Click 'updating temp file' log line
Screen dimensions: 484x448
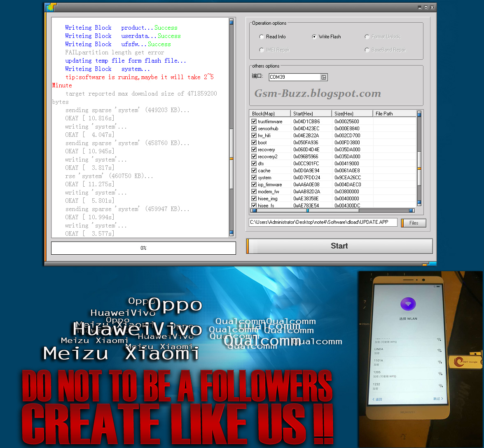coord(126,61)
